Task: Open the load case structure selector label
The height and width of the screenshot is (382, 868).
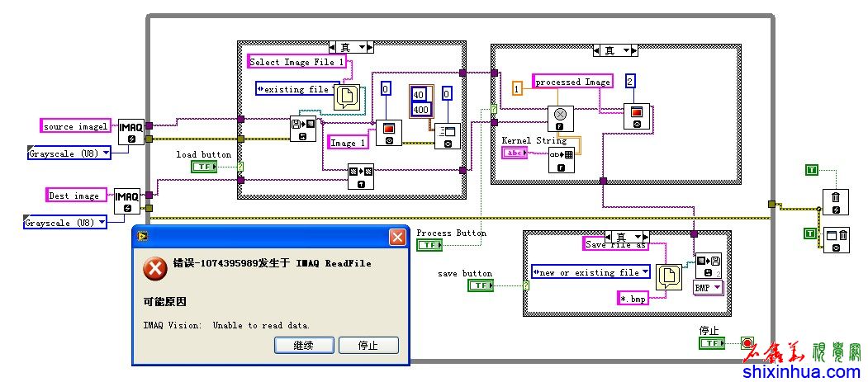Action: click(350, 46)
